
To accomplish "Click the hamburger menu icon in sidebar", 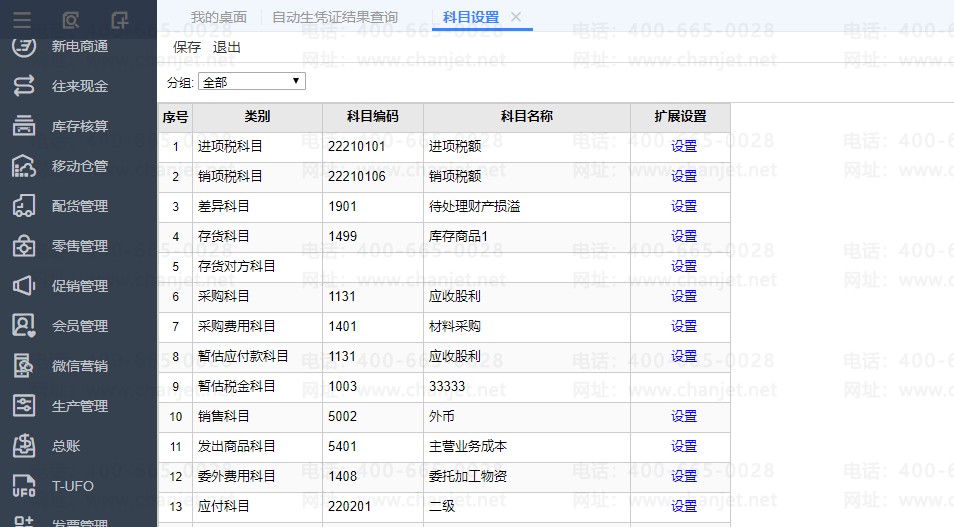I will (x=22, y=19).
